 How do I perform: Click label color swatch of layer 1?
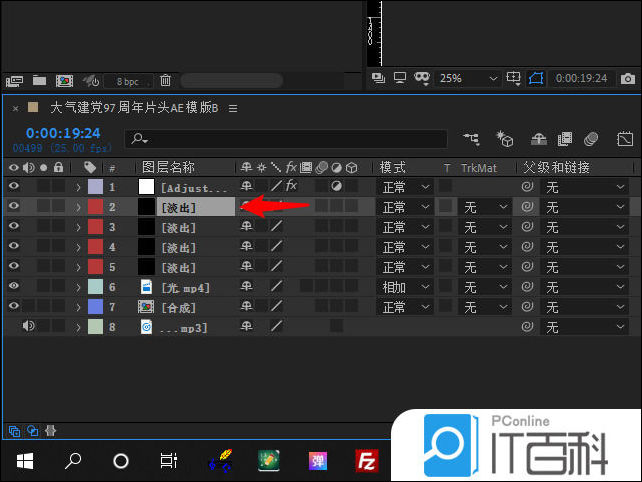click(x=95, y=187)
